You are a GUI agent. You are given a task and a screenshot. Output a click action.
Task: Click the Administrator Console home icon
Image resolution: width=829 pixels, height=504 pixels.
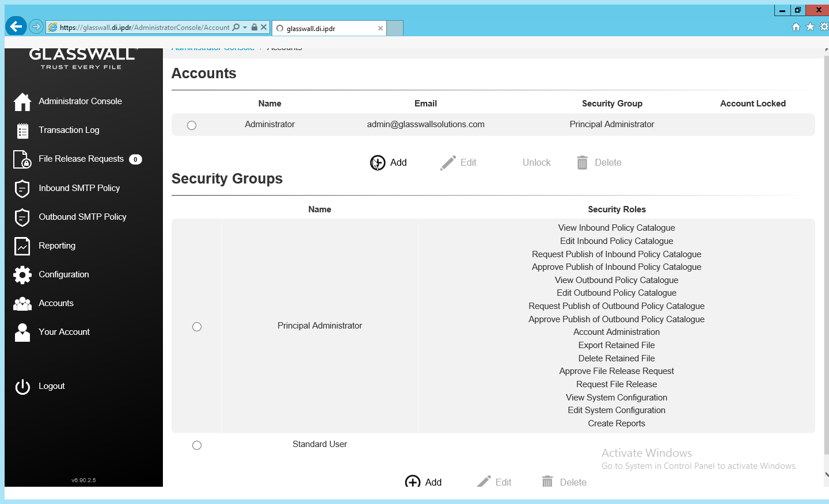[x=22, y=102]
